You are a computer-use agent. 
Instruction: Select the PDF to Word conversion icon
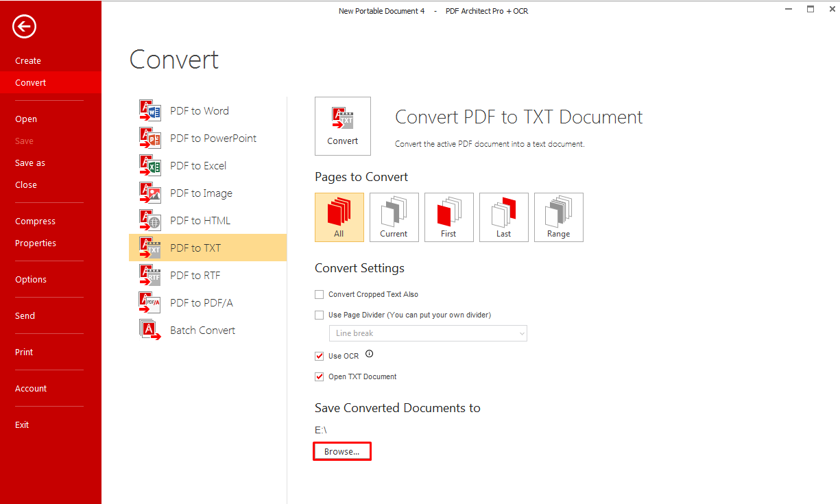coord(150,110)
